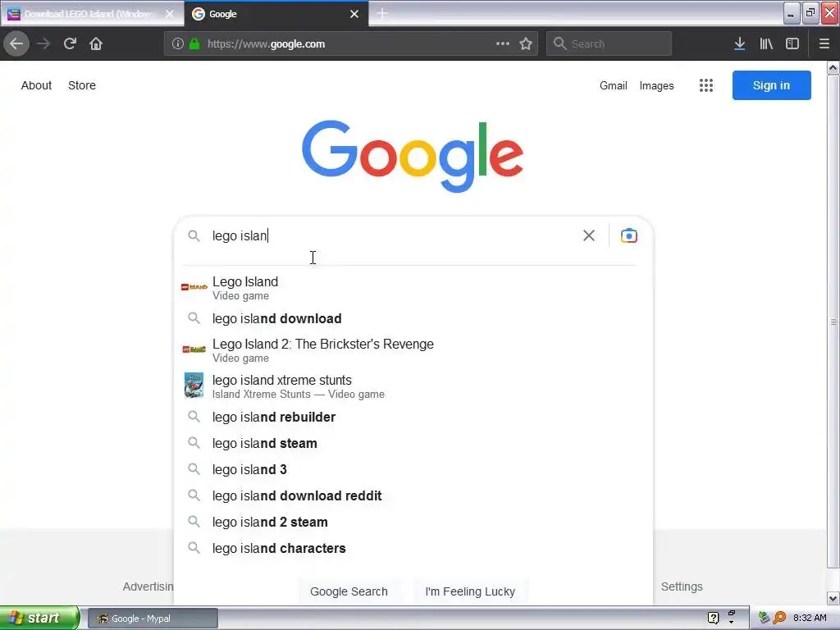Click the 8:32 AM clock
This screenshot has height=630, width=840.
(810, 618)
